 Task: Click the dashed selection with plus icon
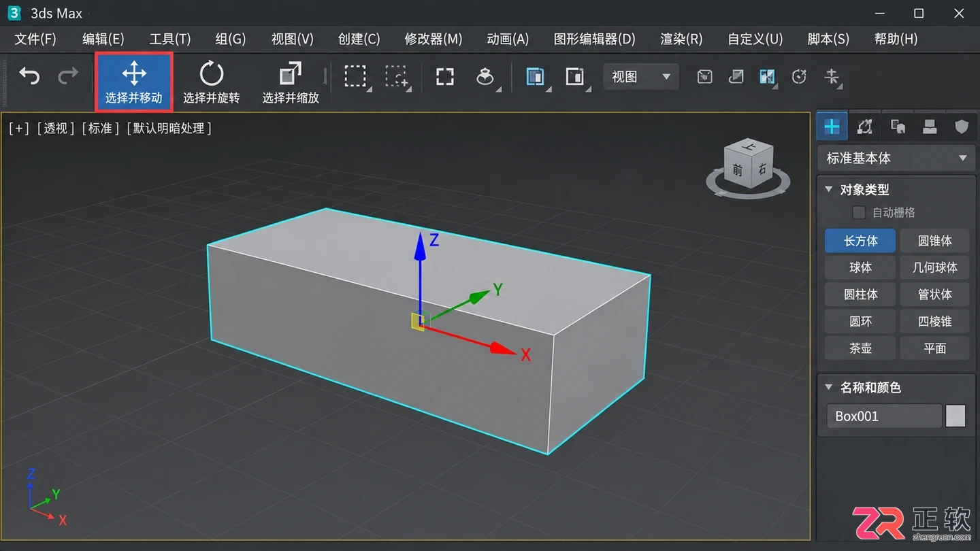(397, 76)
